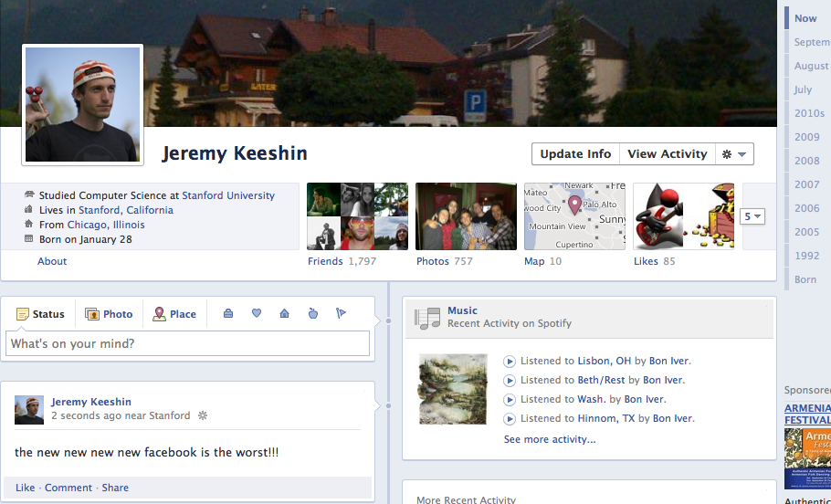Open the Map thumbnail
Viewport: 831px width, 504px height.
574,216
